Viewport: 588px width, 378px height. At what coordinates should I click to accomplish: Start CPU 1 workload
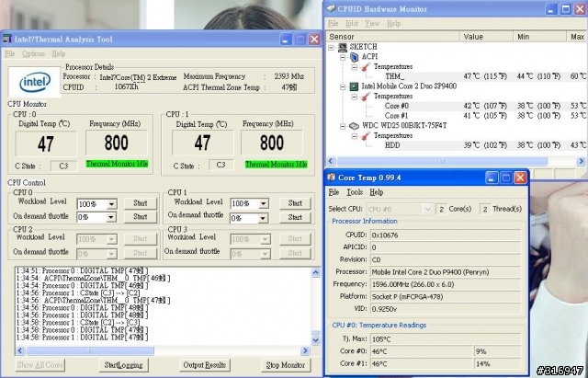pos(295,203)
